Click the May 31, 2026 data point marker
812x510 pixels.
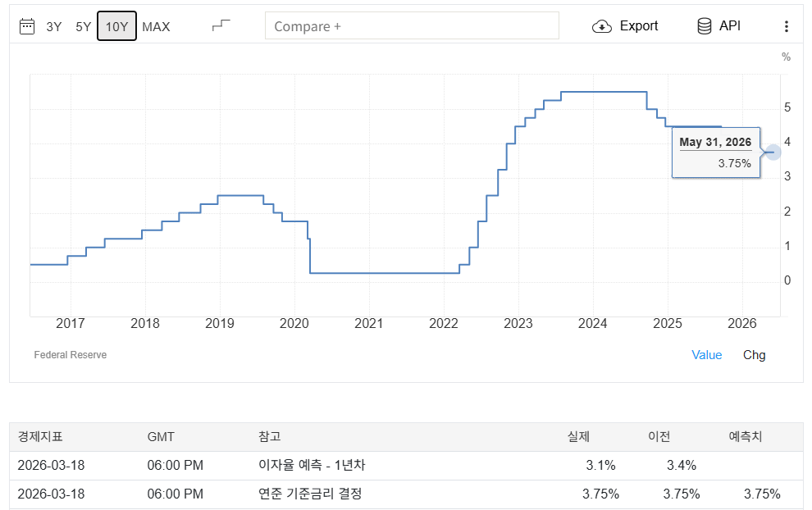(773, 153)
